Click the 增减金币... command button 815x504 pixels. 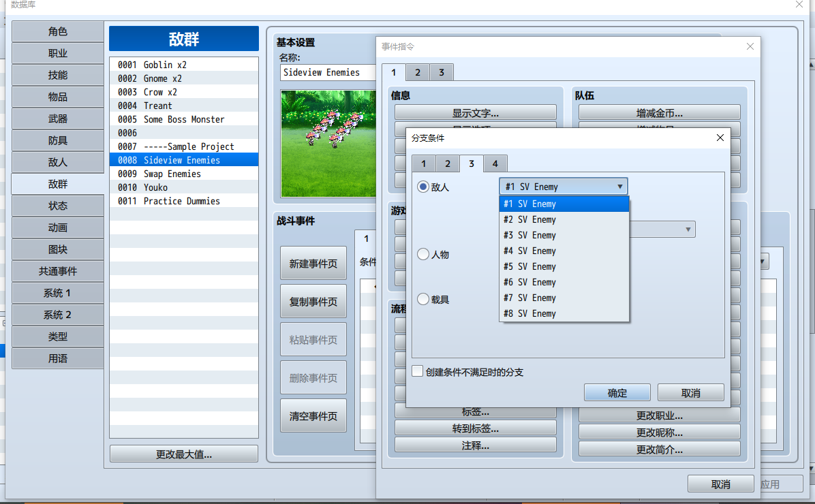[x=659, y=113]
